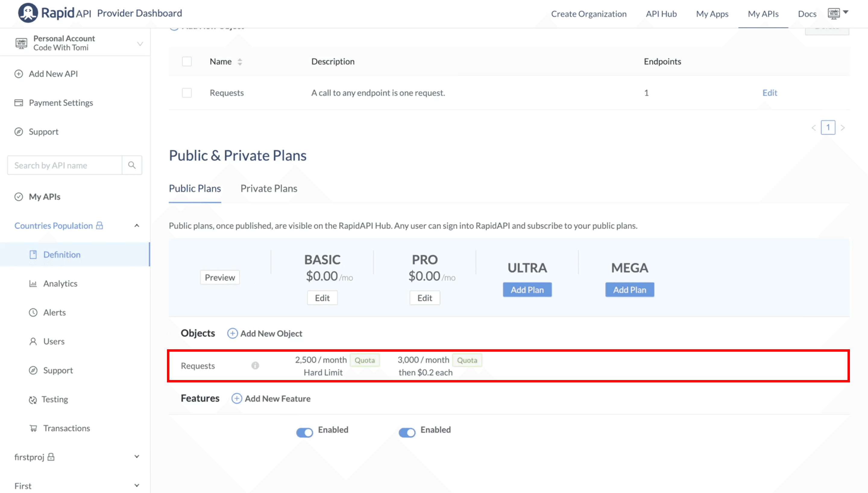
Task: Click the Payment Settings card icon
Action: 19,102
